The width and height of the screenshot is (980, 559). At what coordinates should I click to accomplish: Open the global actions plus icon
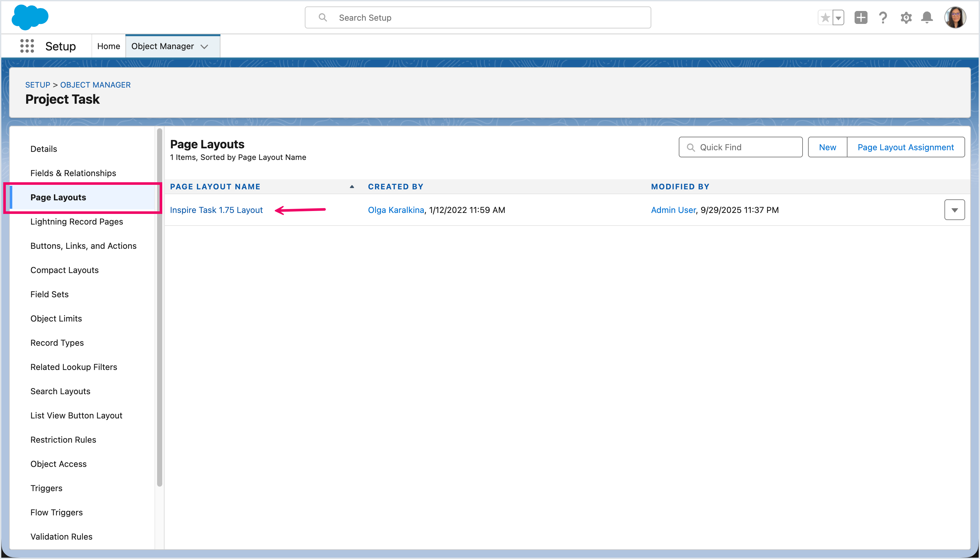861,18
